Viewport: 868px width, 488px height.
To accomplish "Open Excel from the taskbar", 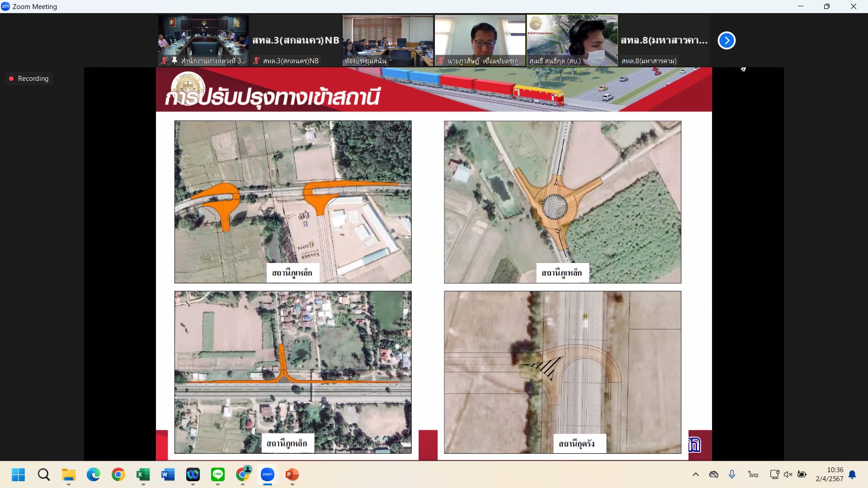I will tap(143, 474).
